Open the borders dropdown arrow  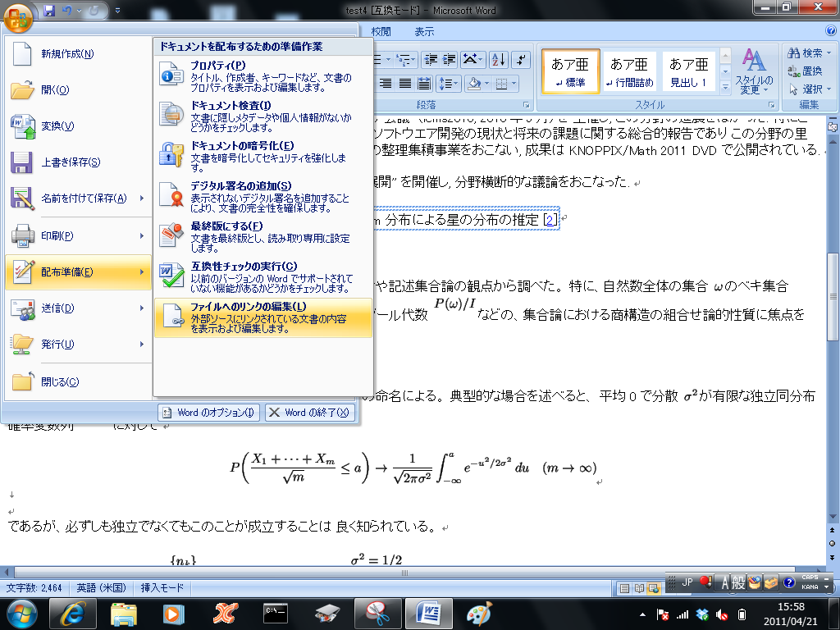point(514,83)
